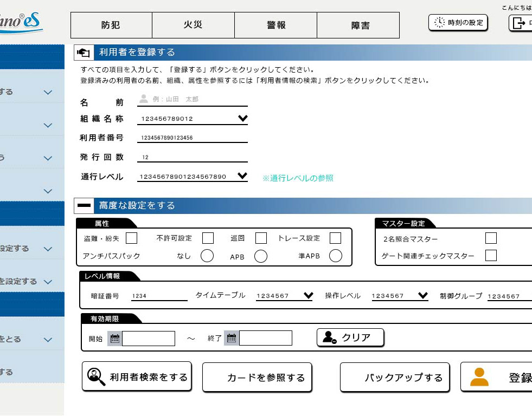This screenshot has width=532, height=416.
Task: Expand the sidebar chevron above the middle dark band
Action: pyautogui.click(x=48, y=191)
